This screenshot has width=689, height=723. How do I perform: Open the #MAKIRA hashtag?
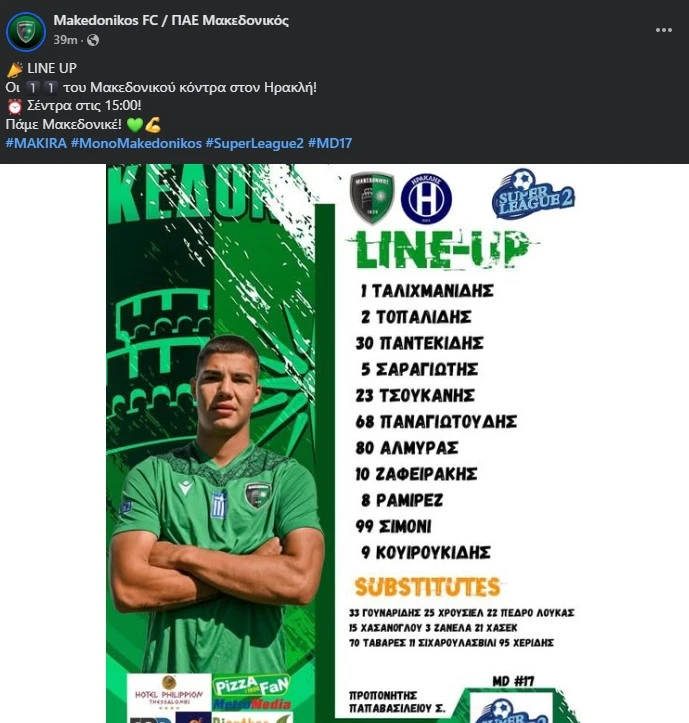point(36,143)
